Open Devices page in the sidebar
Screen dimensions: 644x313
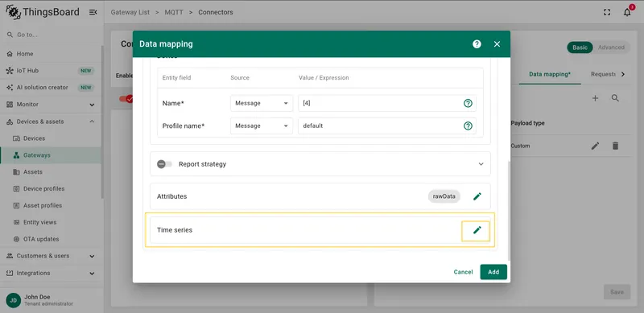(x=50, y=138)
